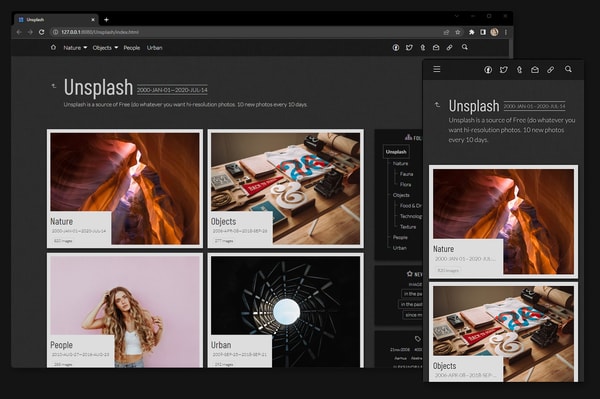Click the browser forward button
This screenshot has height=399, width=600.
pyautogui.click(x=30, y=32)
